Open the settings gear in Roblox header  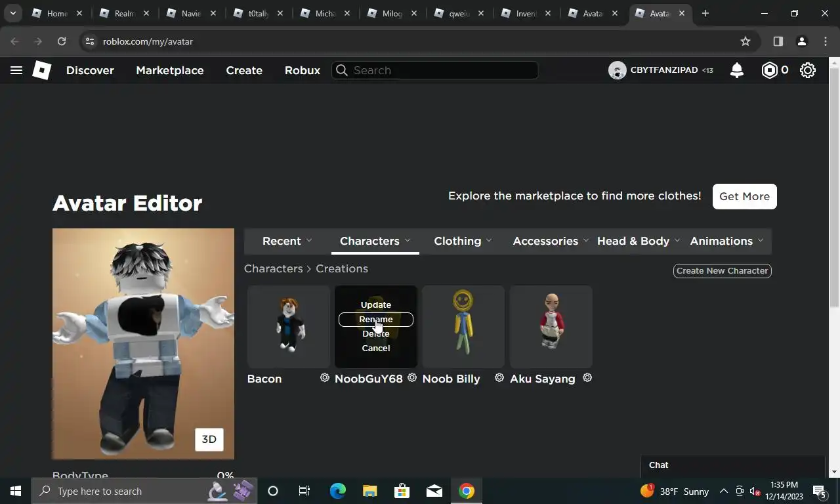808,70
